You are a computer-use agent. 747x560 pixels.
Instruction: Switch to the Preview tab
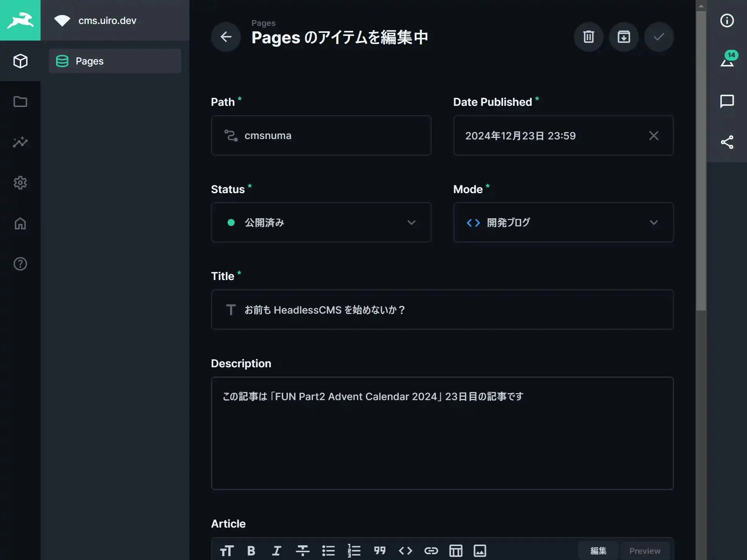[644, 550]
